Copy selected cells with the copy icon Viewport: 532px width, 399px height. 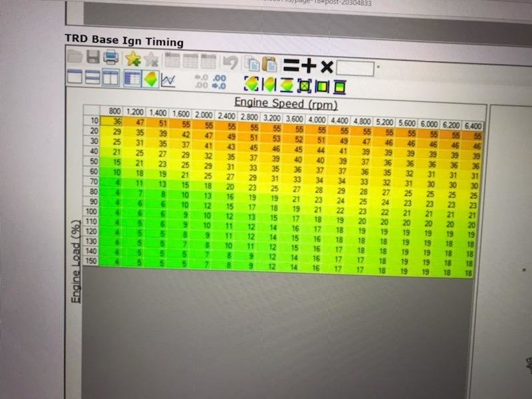coord(253,64)
